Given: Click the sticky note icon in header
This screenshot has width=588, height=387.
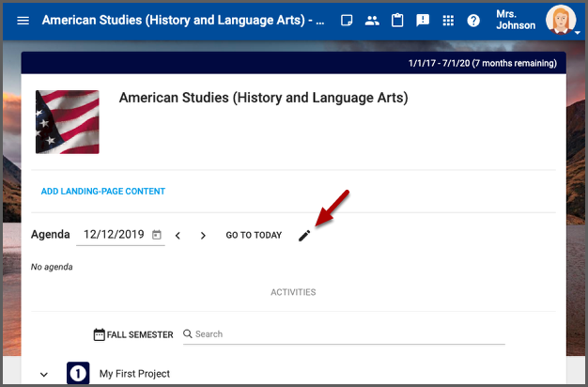Looking at the screenshot, I should (347, 21).
